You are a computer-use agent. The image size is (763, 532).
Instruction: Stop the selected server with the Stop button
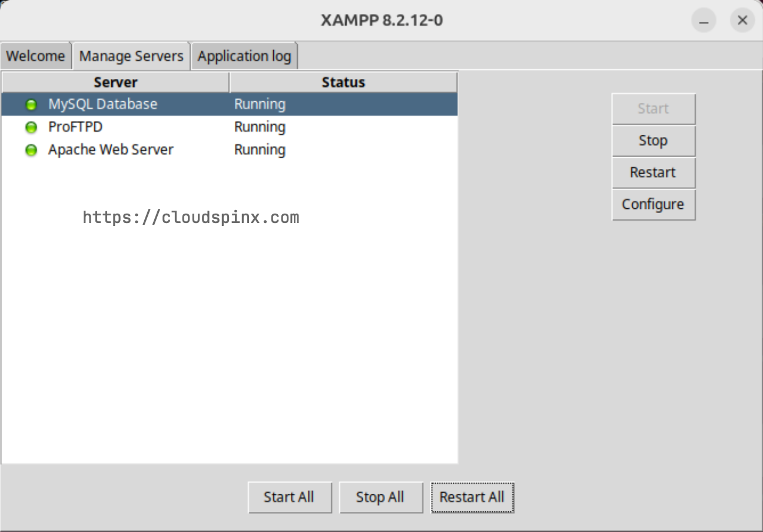click(653, 141)
